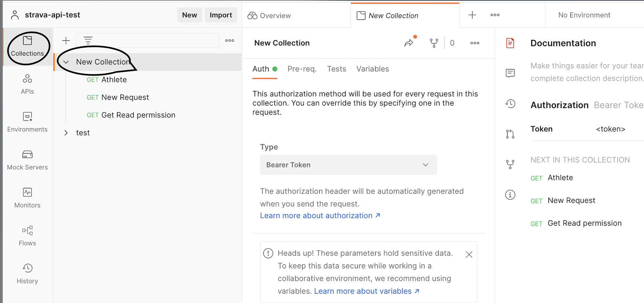The height and width of the screenshot is (303, 644).
Task: Open Documentation icon in right sidebar
Action: [x=510, y=43]
